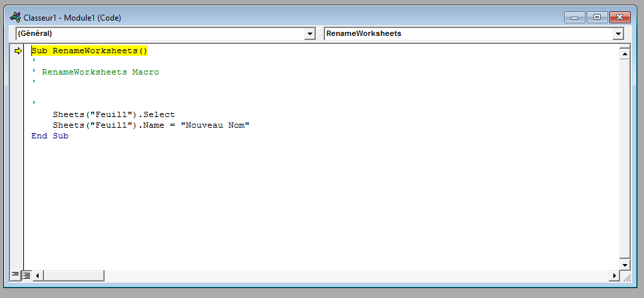The height and width of the screenshot is (298, 644).
Task: Click the split bar above vertical scrollbar
Action: pos(625,47)
